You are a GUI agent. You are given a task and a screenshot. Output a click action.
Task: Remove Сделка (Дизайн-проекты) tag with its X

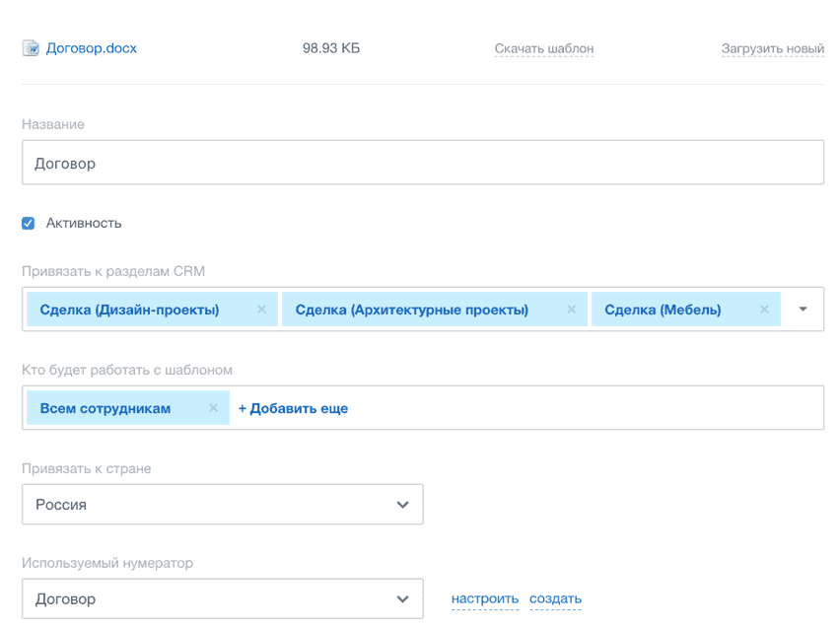click(261, 310)
